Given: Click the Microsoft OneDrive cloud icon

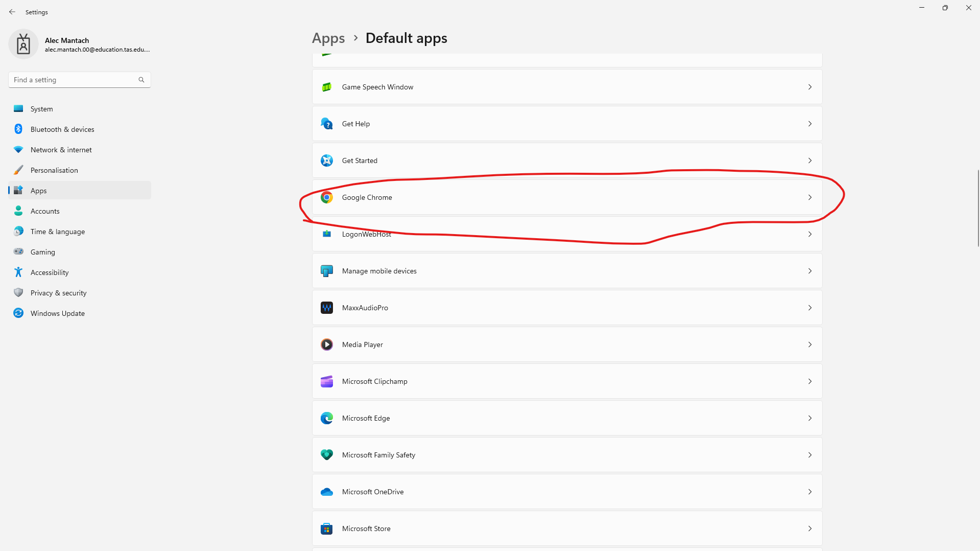Looking at the screenshot, I should coord(327,492).
